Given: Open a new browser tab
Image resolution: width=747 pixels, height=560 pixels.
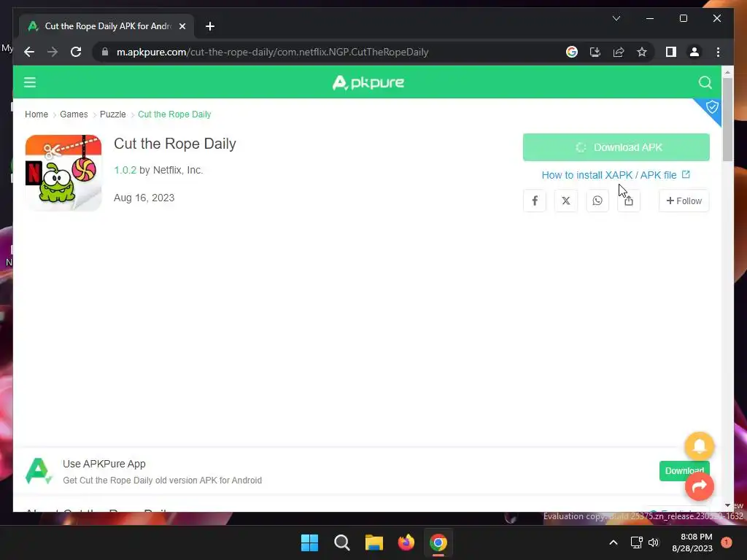Looking at the screenshot, I should click(210, 26).
